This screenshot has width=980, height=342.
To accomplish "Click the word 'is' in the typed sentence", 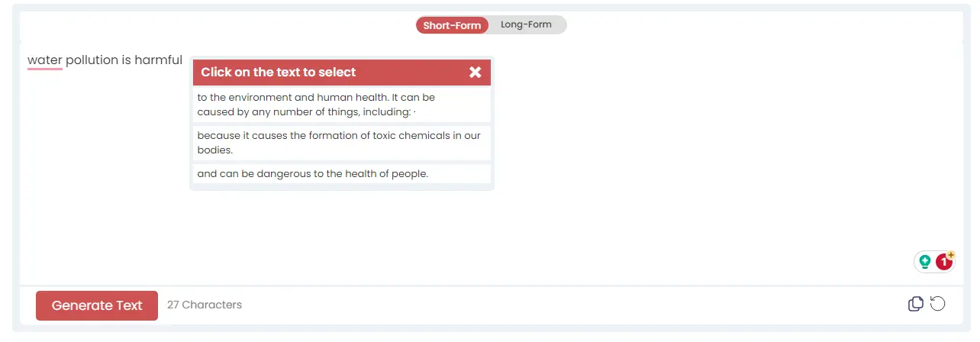I will click(127, 60).
